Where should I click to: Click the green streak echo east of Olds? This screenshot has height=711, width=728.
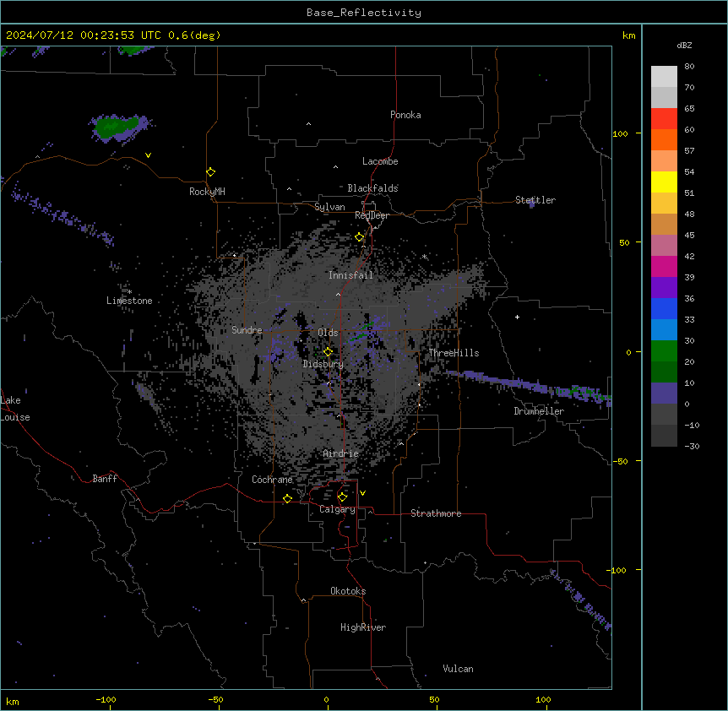pyautogui.click(x=361, y=331)
